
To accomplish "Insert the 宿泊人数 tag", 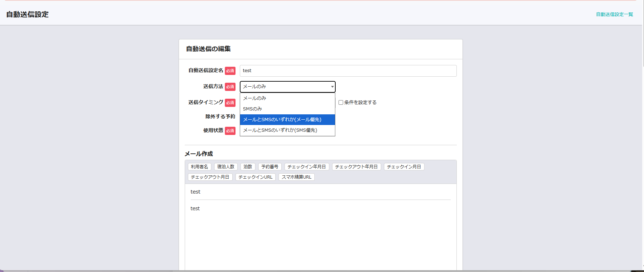I will pyautogui.click(x=226, y=167).
